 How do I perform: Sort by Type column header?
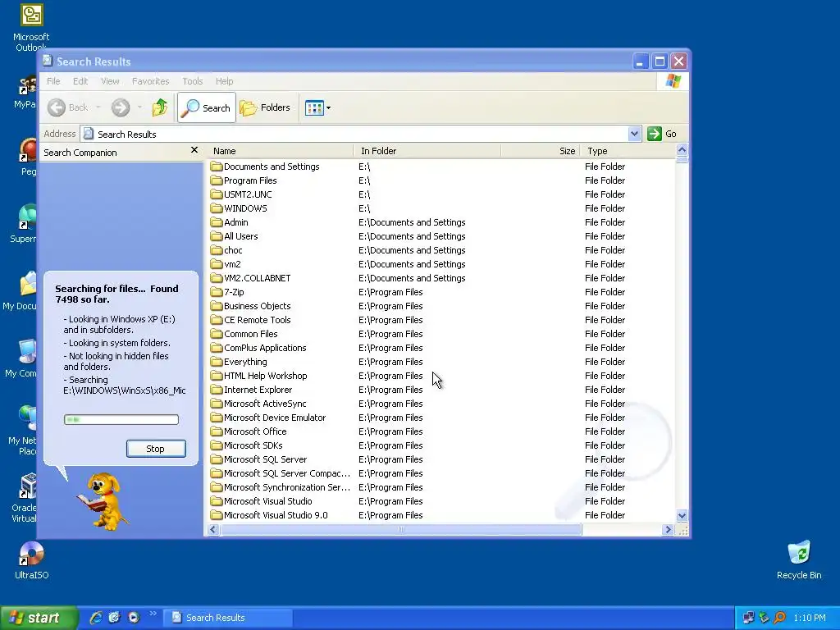pyautogui.click(x=629, y=151)
